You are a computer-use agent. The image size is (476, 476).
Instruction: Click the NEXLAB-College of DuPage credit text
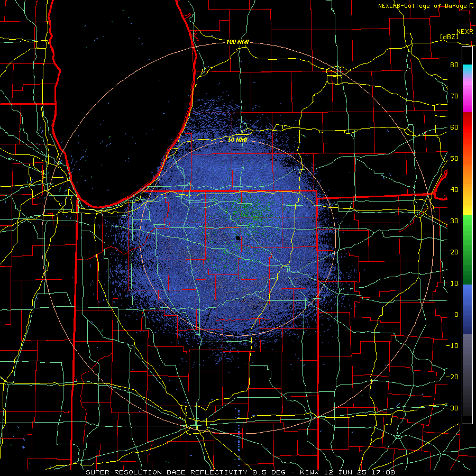tap(423, 6)
